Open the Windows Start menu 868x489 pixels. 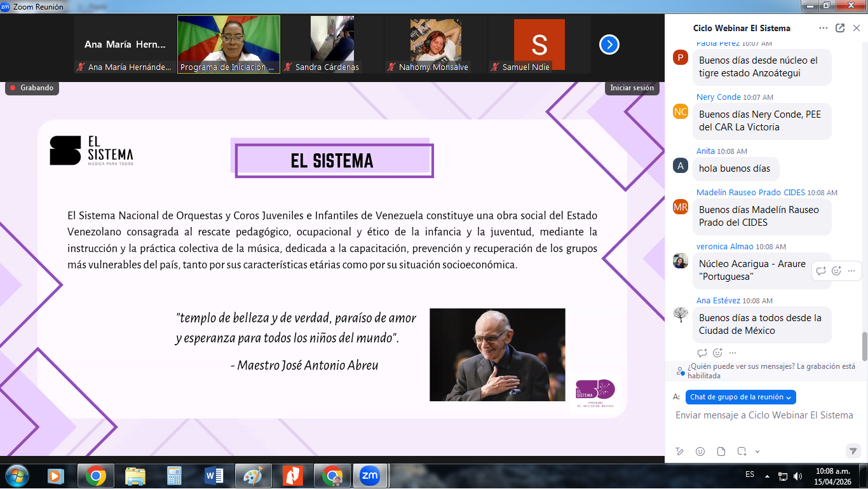(17, 475)
